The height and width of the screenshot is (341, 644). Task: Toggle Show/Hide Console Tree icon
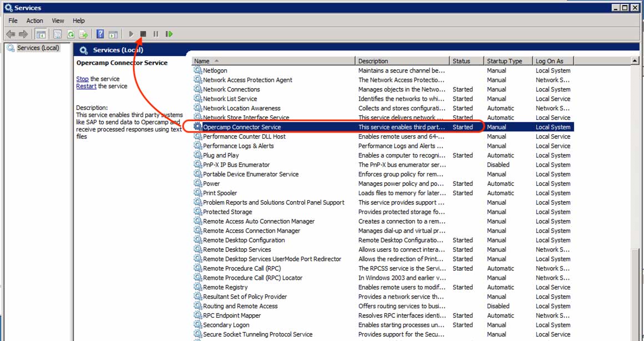coord(40,34)
